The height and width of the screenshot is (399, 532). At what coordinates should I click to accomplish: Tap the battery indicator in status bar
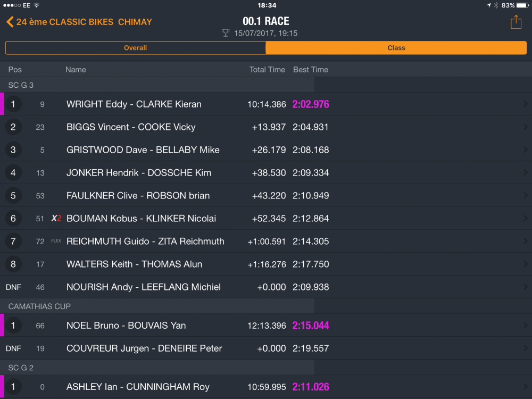pos(522,5)
